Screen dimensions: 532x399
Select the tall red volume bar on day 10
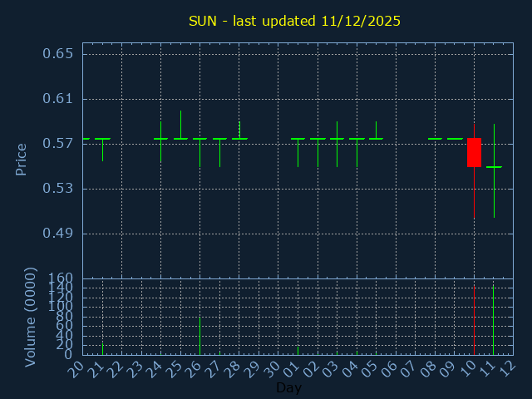[x=474, y=320]
